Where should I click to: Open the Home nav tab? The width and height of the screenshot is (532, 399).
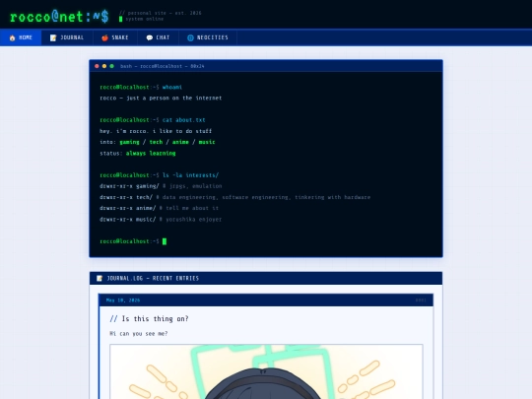click(x=21, y=37)
